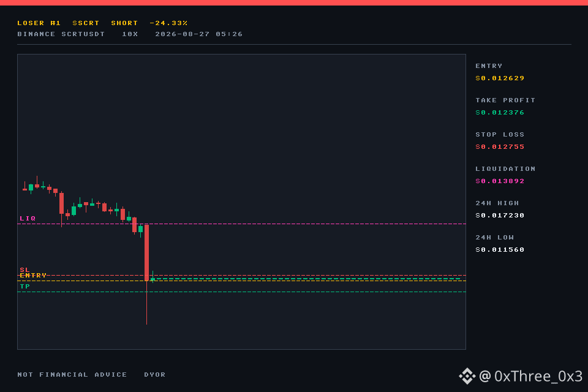The image size is (588, 392).
Task: Click the TAKE PROFIT label
Action: 505,100
